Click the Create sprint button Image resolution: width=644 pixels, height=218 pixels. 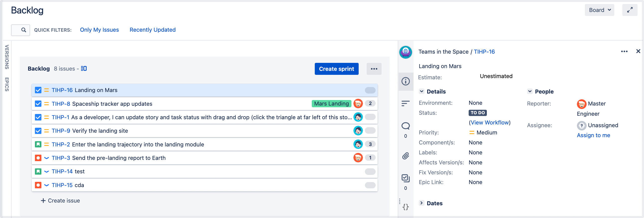coord(336,69)
